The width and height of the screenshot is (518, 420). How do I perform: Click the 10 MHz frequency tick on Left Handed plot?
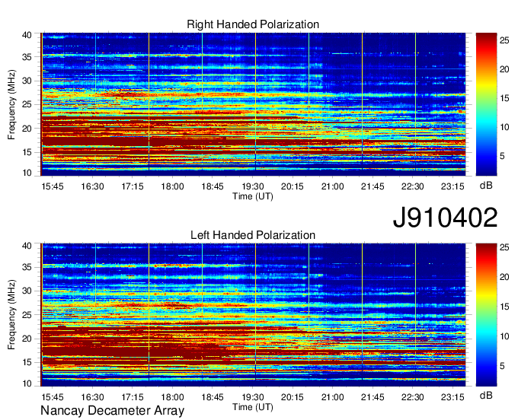tap(27, 383)
